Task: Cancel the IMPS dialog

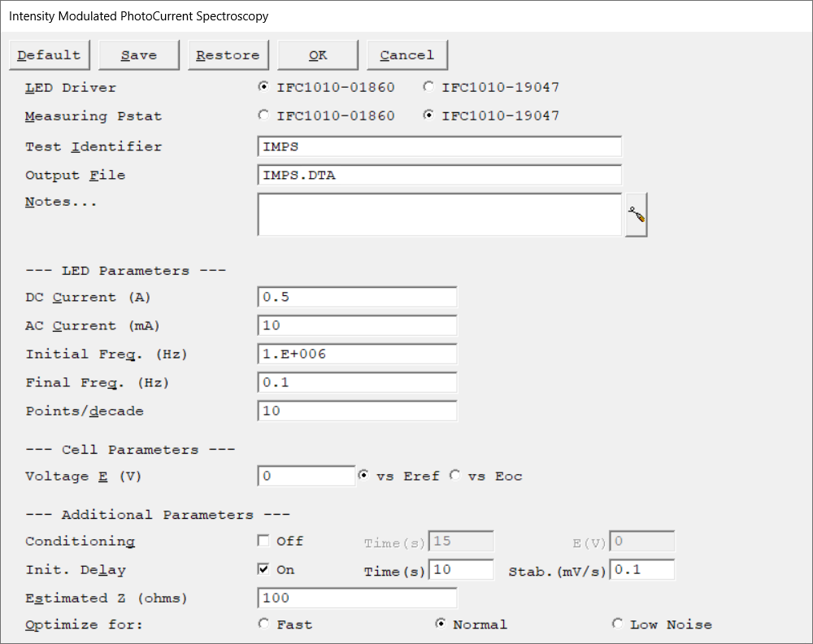Action: tap(406, 55)
